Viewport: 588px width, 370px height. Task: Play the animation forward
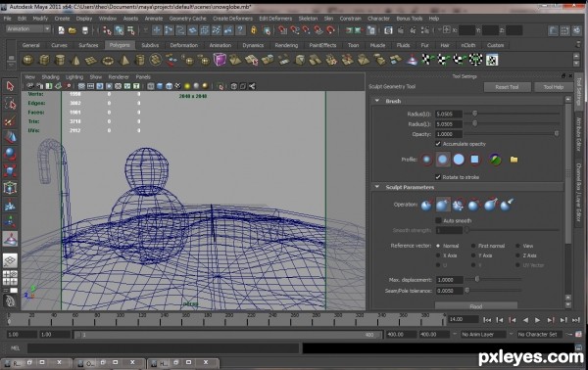tap(537, 320)
